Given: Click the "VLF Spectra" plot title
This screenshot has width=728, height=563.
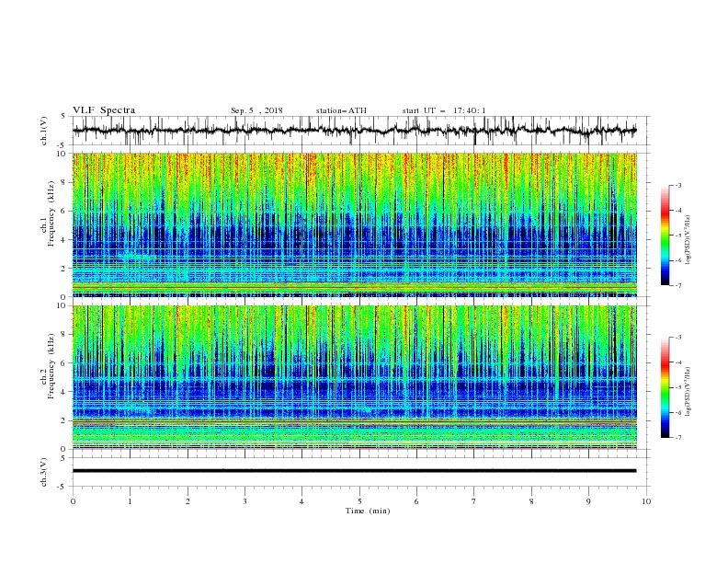Looking at the screenshot, I should (104, 110).
